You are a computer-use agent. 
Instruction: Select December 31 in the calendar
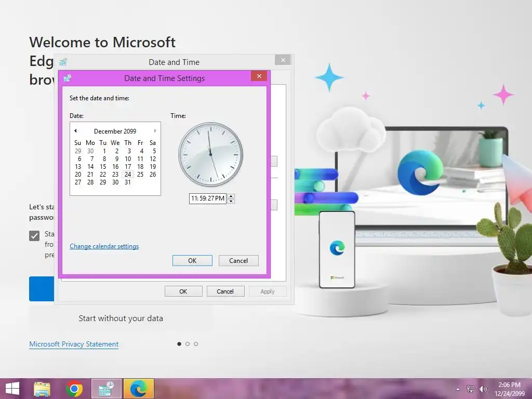click(x=128, y=182)
